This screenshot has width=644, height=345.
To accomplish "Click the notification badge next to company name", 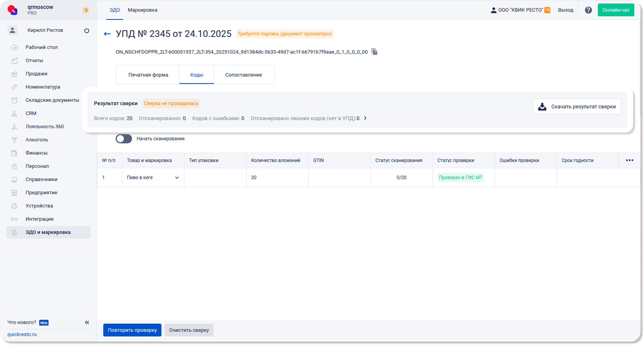I will (547, 10).
